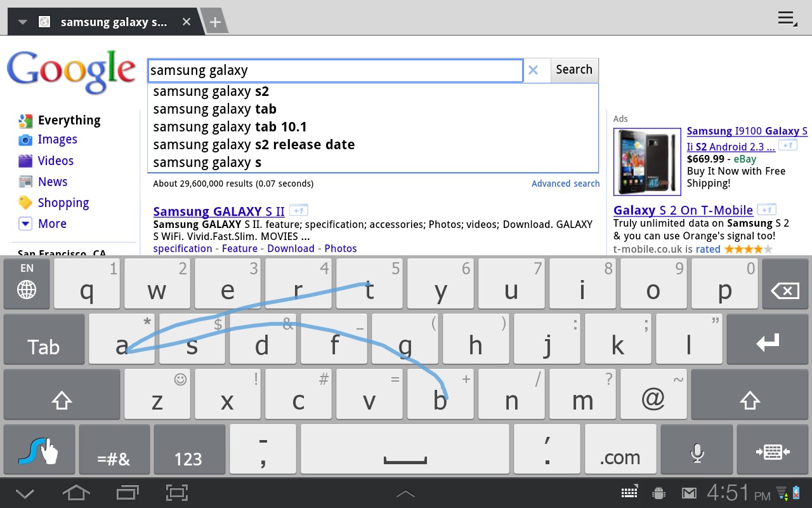Select the Shopping search filter
This screenshot has width=812, height=508.
pos(63,203)
